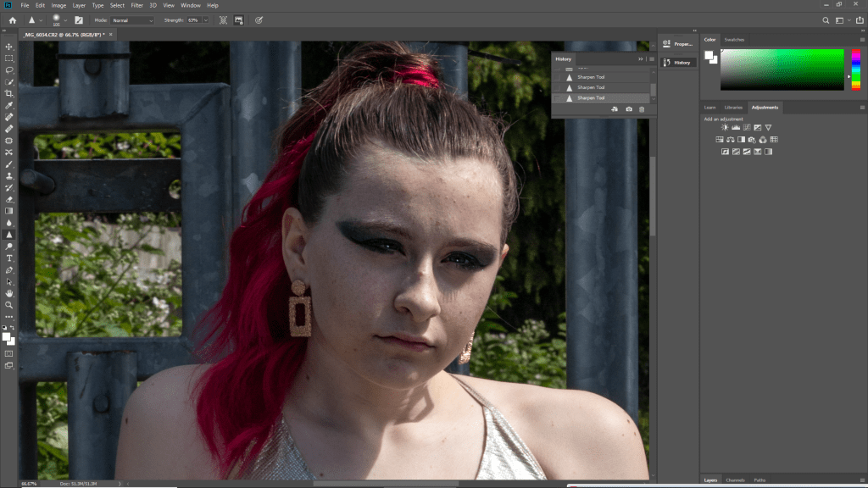Click the vertical hue slider strip
The height and width of the screenshot is (488, 868).
coord(856,69)
